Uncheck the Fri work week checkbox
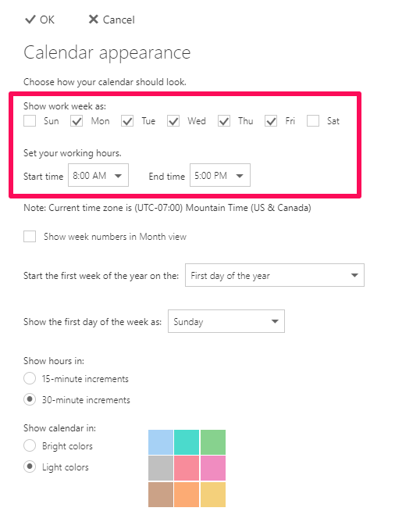Screen dimensions: 420x522 click(x=271, y=120)
